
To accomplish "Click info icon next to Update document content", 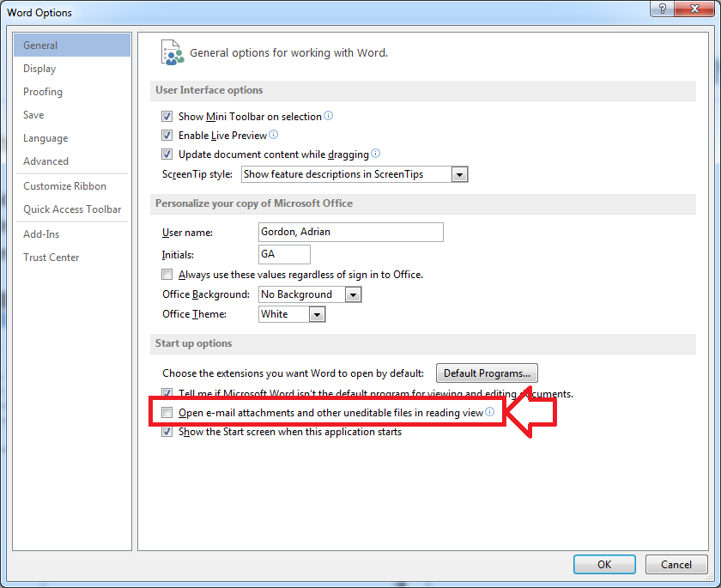I will (376, 153).
